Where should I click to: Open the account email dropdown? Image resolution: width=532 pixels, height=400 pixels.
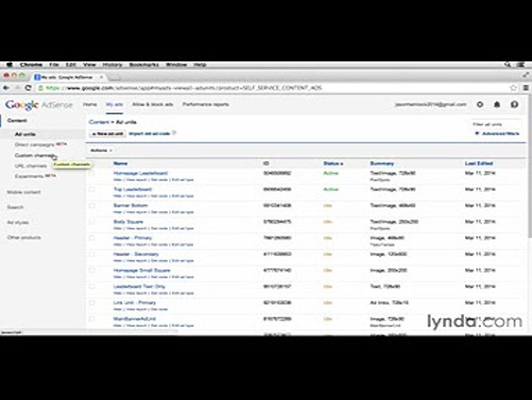pyautogui.click(x=431, y=104)
